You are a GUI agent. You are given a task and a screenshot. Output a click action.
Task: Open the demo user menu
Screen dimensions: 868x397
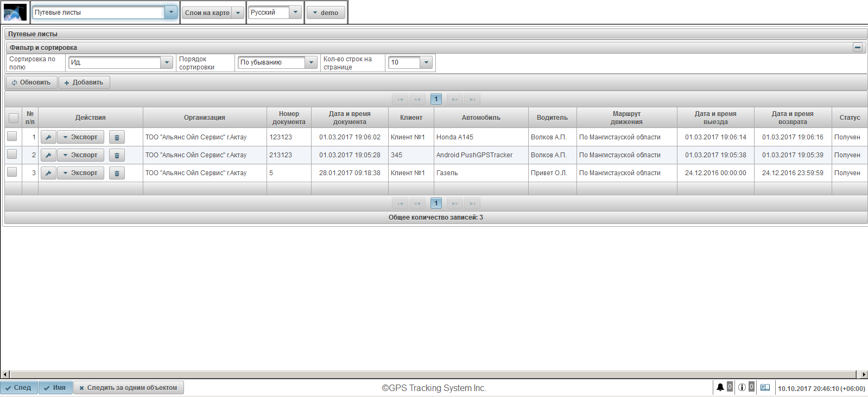[326, 12]
